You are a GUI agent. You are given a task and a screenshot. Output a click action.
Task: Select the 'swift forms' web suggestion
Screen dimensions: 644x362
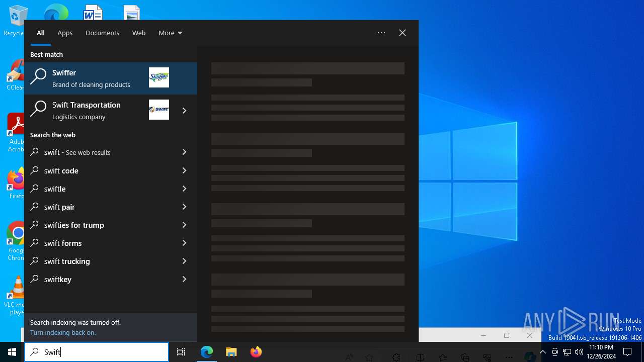point(98,243)
